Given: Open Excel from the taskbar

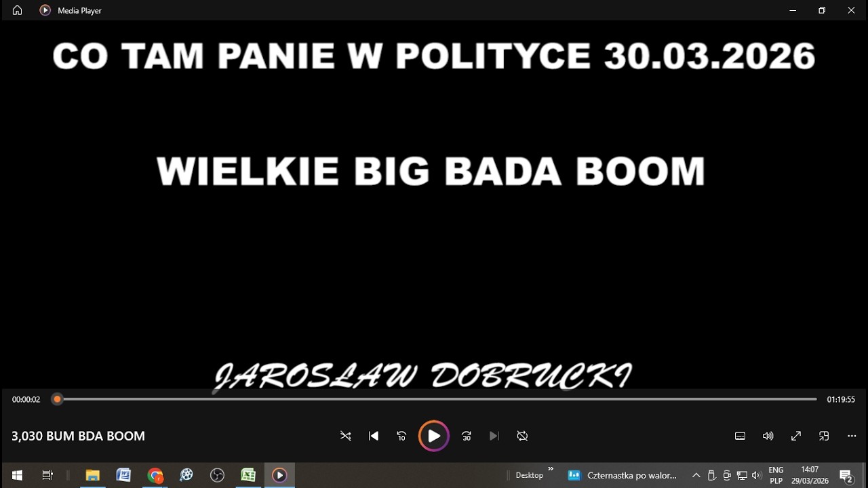Looking at the screenshot, I should point(248,475).
